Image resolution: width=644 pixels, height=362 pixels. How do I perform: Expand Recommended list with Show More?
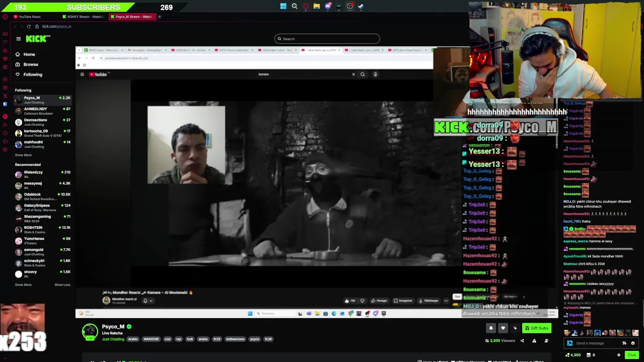click(23, 285)
